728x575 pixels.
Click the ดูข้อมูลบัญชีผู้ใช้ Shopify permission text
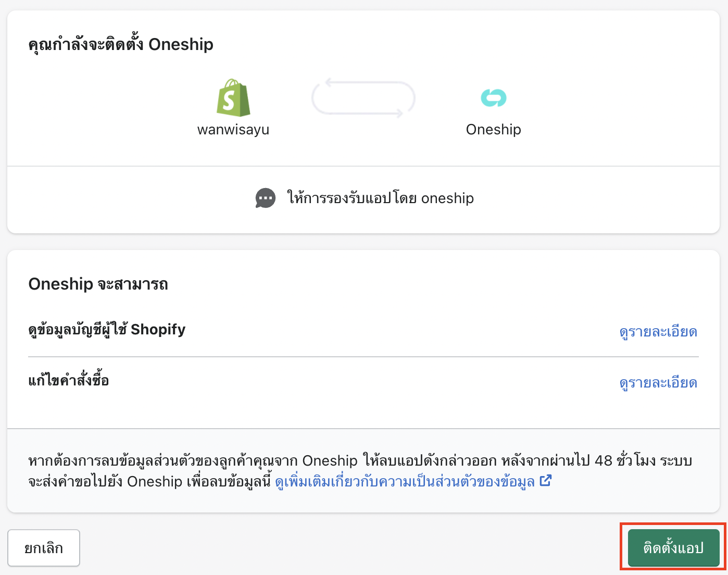(107, 330)
